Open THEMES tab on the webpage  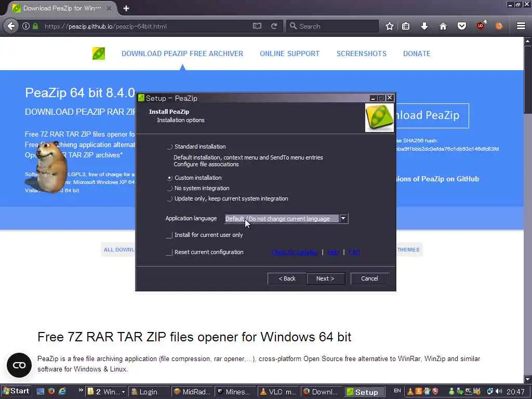click(408, 250)
